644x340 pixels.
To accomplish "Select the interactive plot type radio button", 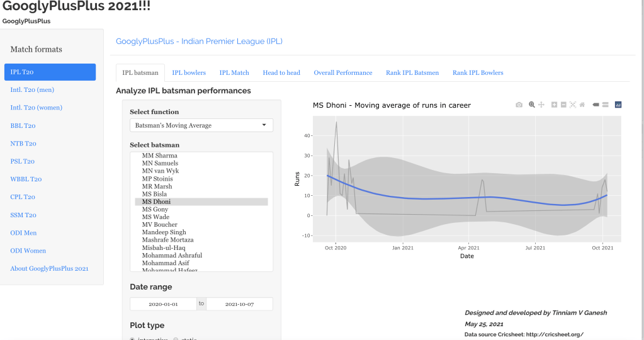I will click(133, 339).
